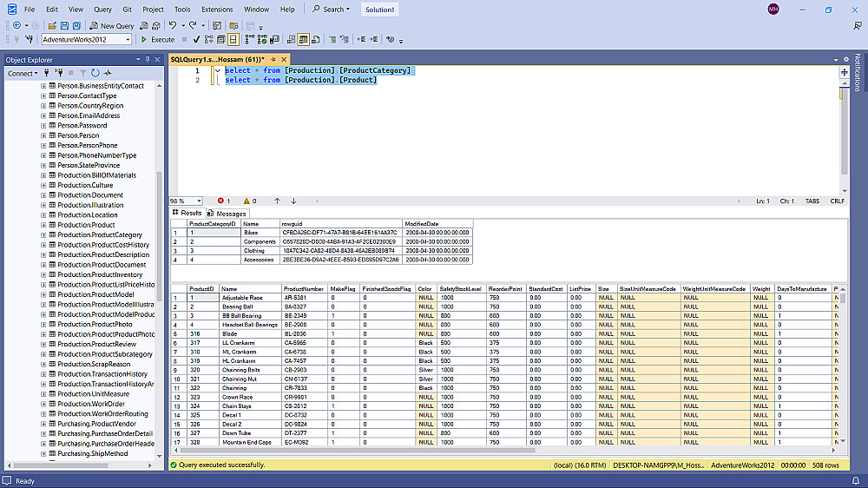Open the Query menu
This screenshot has height=488, width=868.
102,10
